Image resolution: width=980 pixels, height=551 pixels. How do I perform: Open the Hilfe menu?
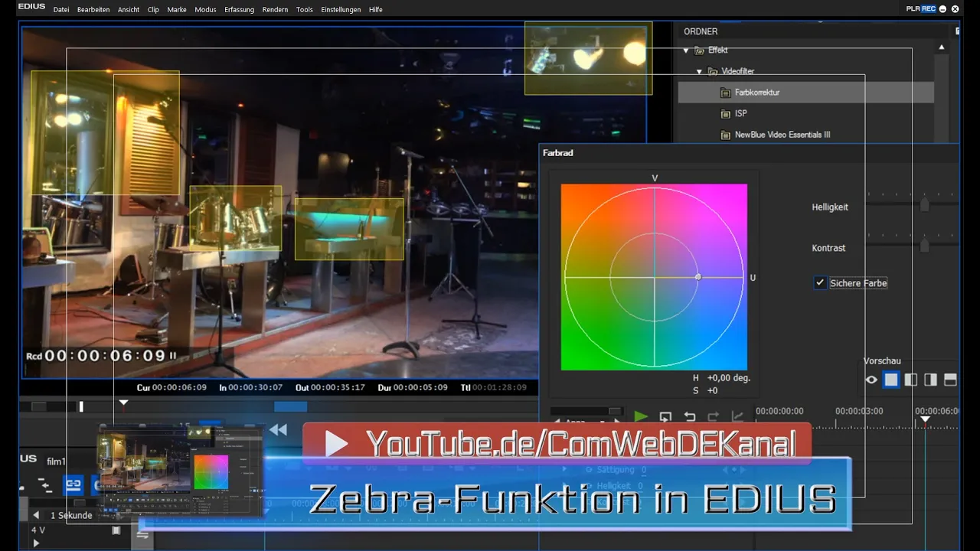tap(376, 10)
